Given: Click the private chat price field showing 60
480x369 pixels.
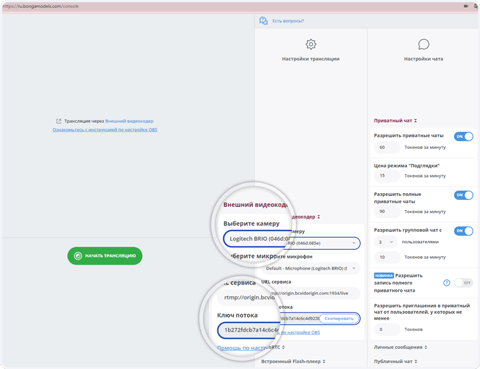Looking at the screenshot, I should point(387,147).
